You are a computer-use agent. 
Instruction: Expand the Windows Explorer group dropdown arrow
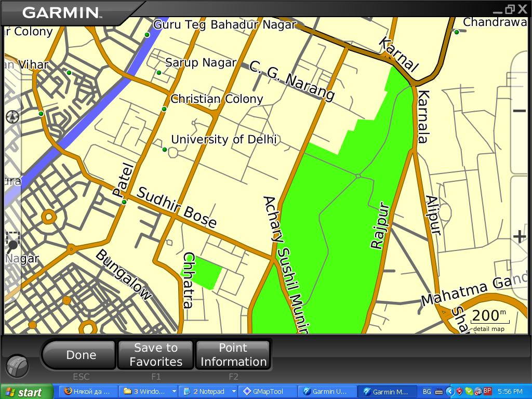pos(174,392)
